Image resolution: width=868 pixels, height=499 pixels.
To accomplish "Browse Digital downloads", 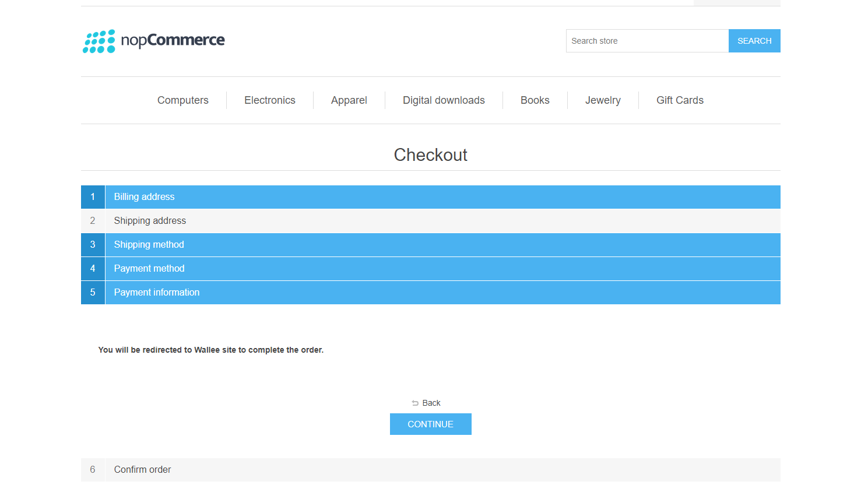I will [443, 100].
